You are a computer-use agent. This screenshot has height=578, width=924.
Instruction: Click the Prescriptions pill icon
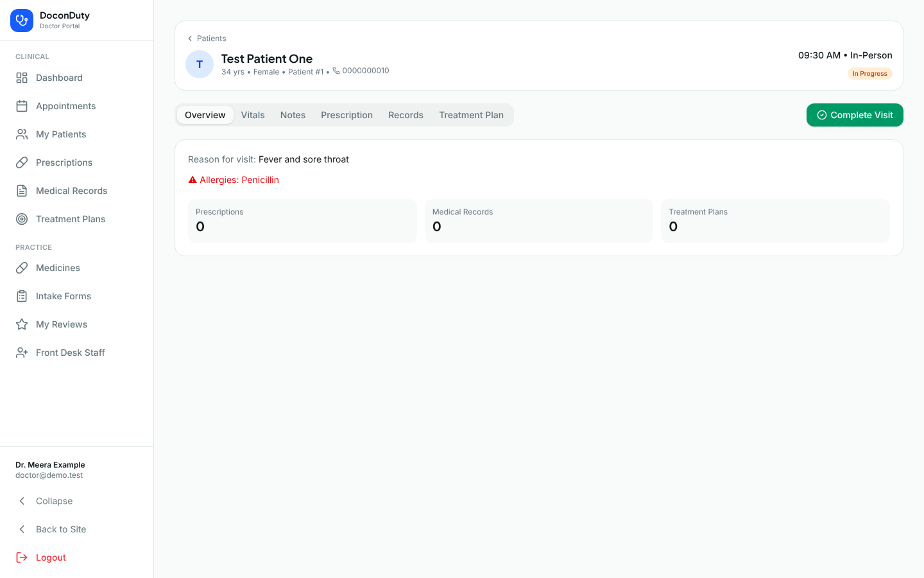(22, 162)
